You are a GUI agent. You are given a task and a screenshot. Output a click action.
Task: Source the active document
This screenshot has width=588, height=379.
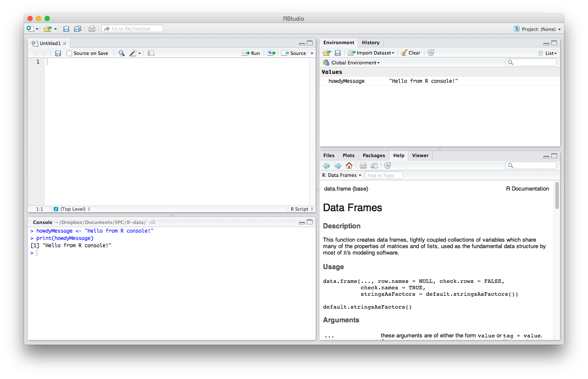click(x=294, y=53)
